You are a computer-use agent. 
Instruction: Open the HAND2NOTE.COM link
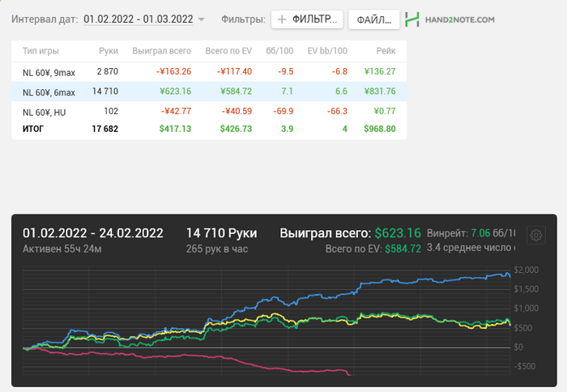tap(459, 20)
